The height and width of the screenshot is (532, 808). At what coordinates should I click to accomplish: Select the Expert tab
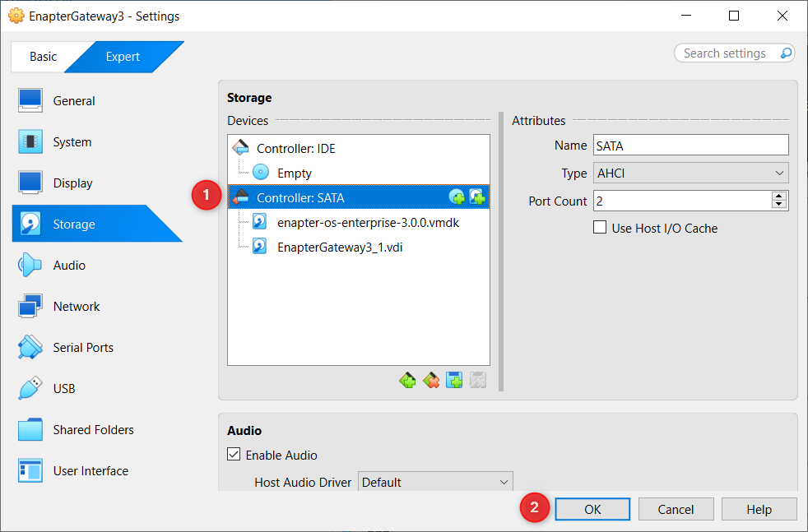(x=122, y=57)
